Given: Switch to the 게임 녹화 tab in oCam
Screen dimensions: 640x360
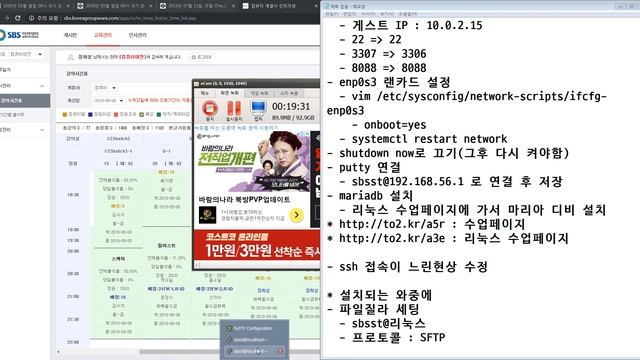Looking at the screenshot, I should point(259,93).
